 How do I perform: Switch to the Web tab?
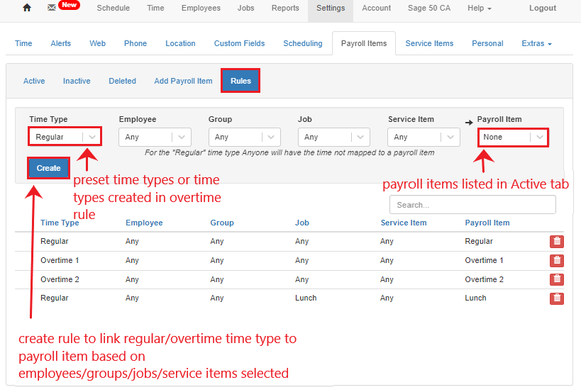(x=97, y=44)
